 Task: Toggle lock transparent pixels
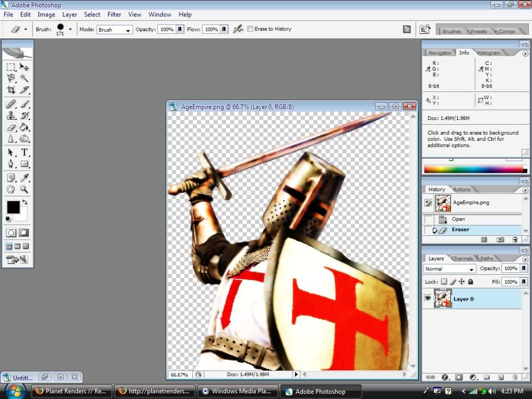click(x=444, y=282)
